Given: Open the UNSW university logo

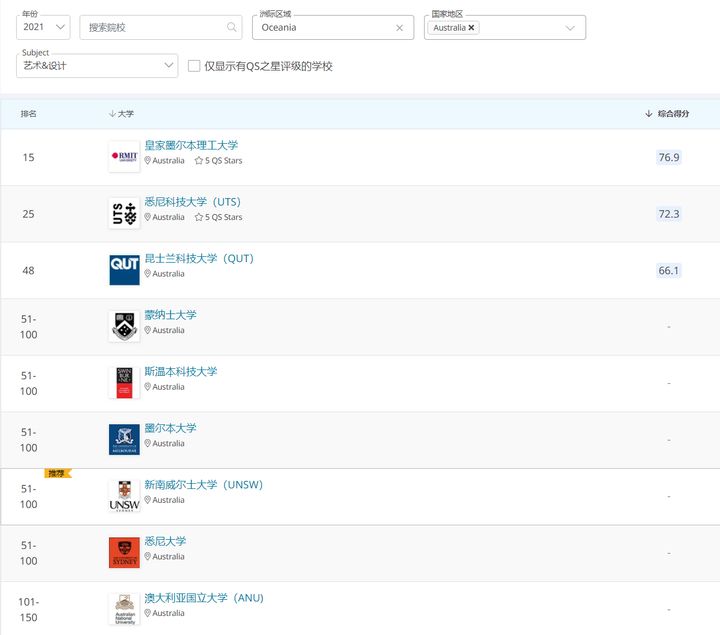Looking at the screenshot, I should point(124,496).
